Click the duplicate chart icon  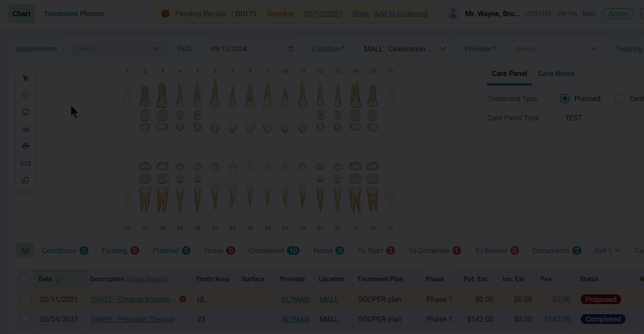pos(25,180)
